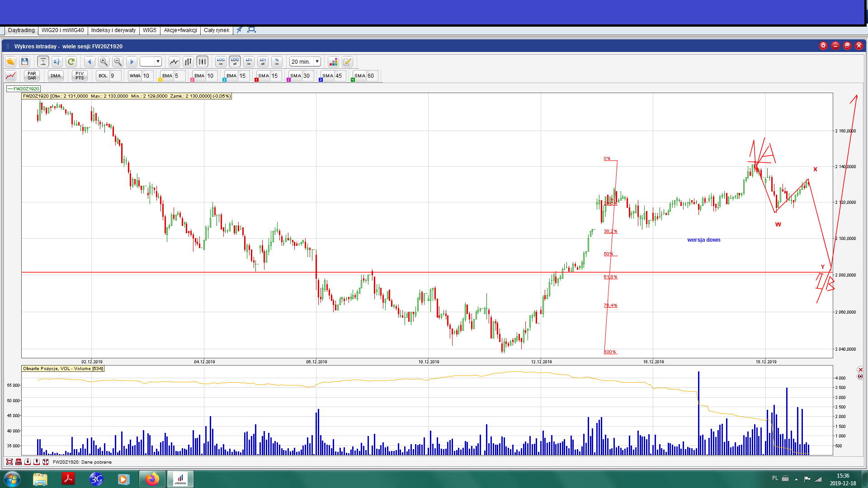The width and height of the screenshot is (868, 488).
Task: Click the DMA indicator button
Action: pyautogui.click(x=56, y=75)
